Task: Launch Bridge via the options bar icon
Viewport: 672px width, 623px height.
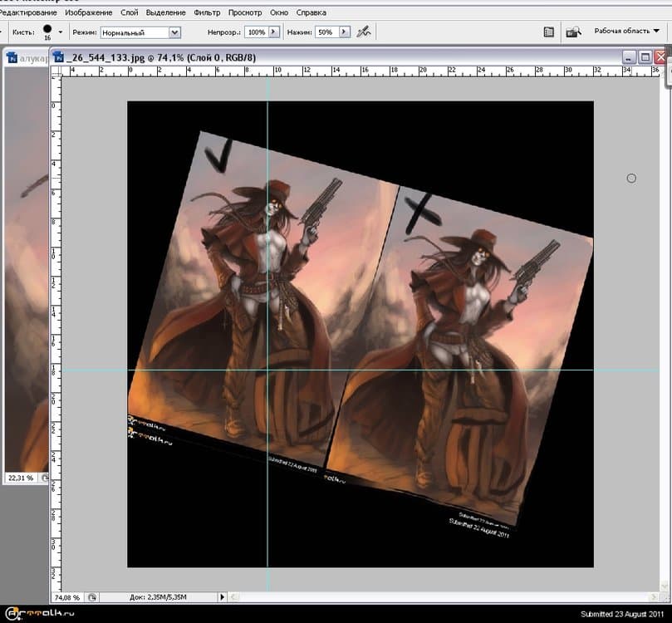Action: [x=573, y=32]
